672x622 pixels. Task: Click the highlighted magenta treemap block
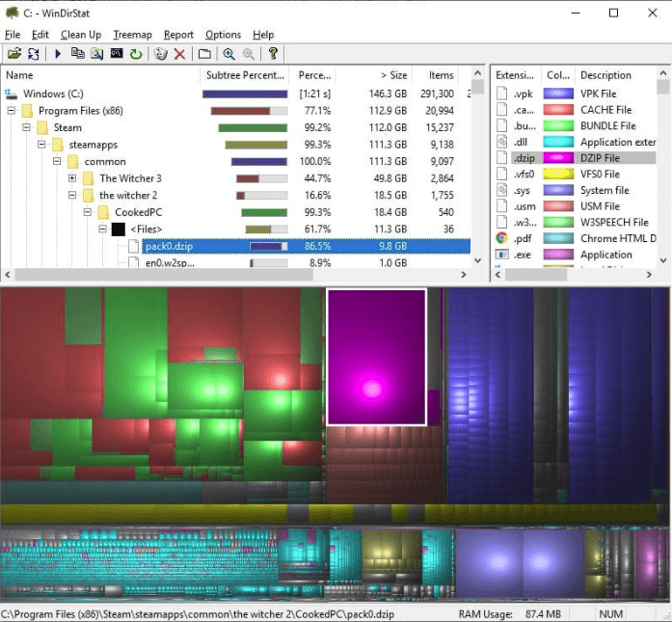[x=376, y=357]
